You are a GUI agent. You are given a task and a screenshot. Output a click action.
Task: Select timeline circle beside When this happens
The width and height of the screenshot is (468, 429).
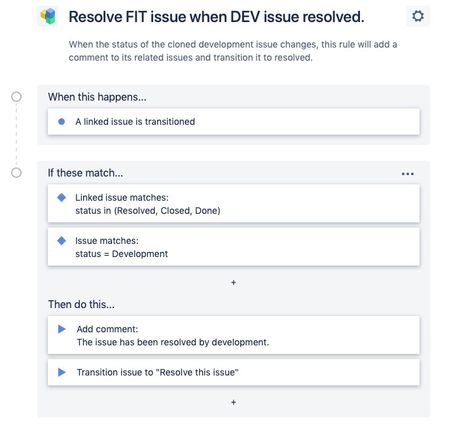(16, 97)
